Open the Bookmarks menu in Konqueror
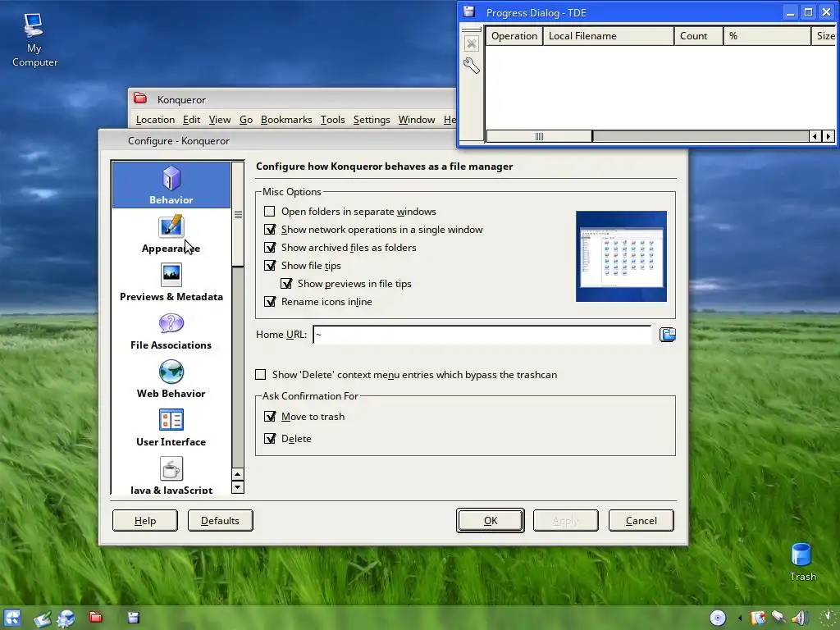The height and width of the screenshot is (630, 840). coord(286,120)
